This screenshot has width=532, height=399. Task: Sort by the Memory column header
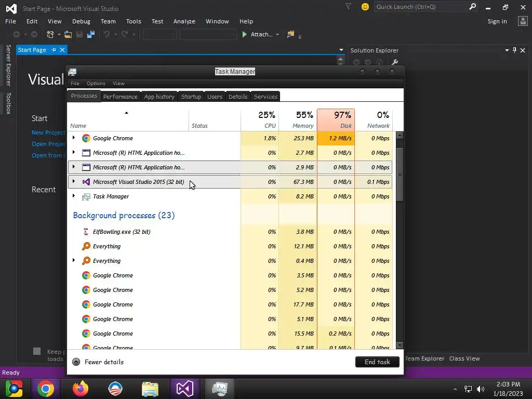pos(298,120)
